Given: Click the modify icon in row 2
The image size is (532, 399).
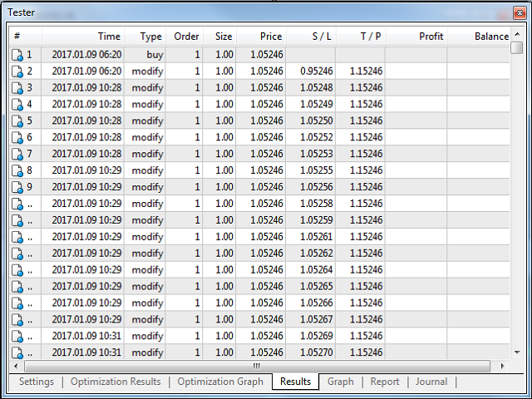Looking at the screenshot, I should (x=17, y=71).
